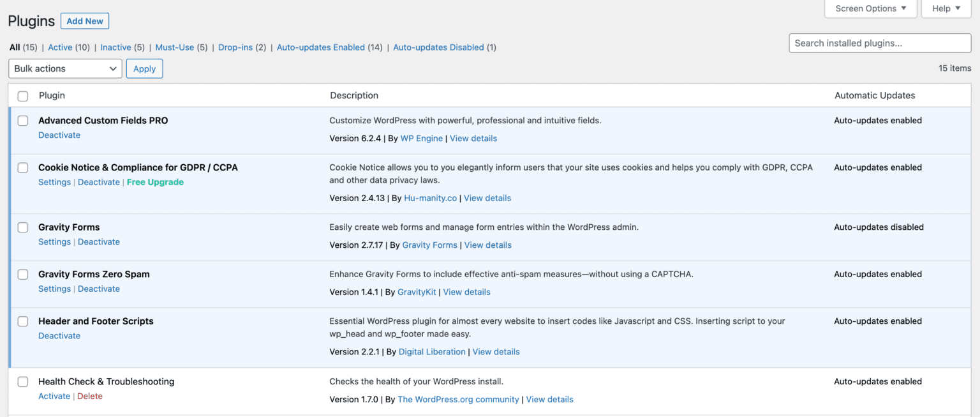Open the Bulk actions dropdown
Screen dimensions: 980x417
pyautogui.click(x=65, y=68)
